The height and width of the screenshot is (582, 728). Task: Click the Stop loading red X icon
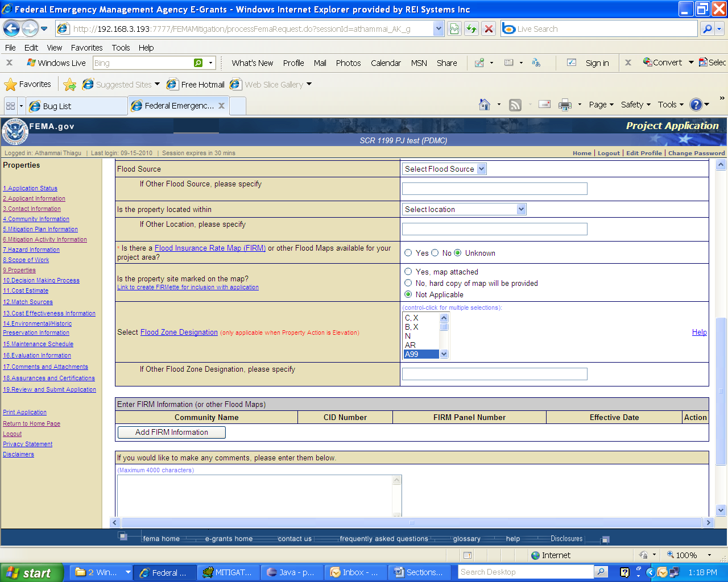[489, 28]
